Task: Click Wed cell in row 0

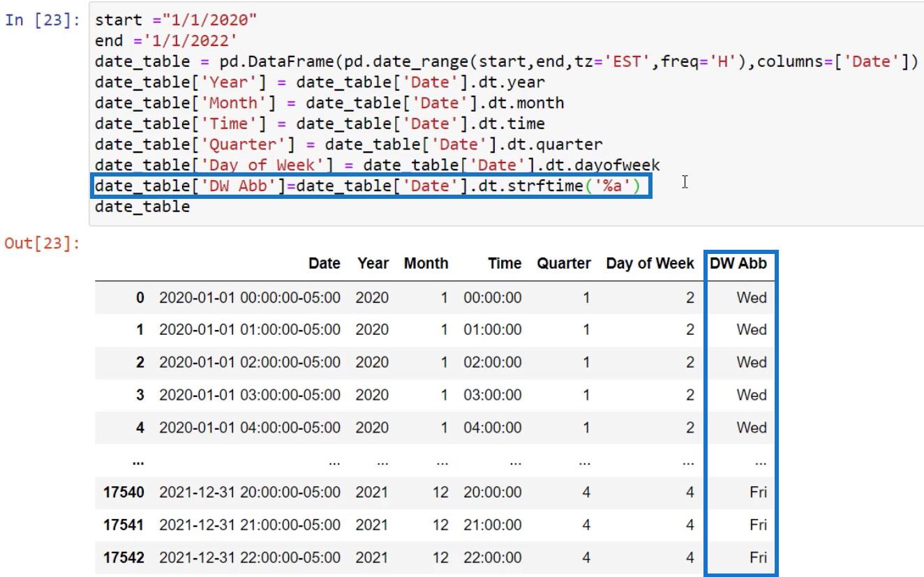Action: (752, 297)
